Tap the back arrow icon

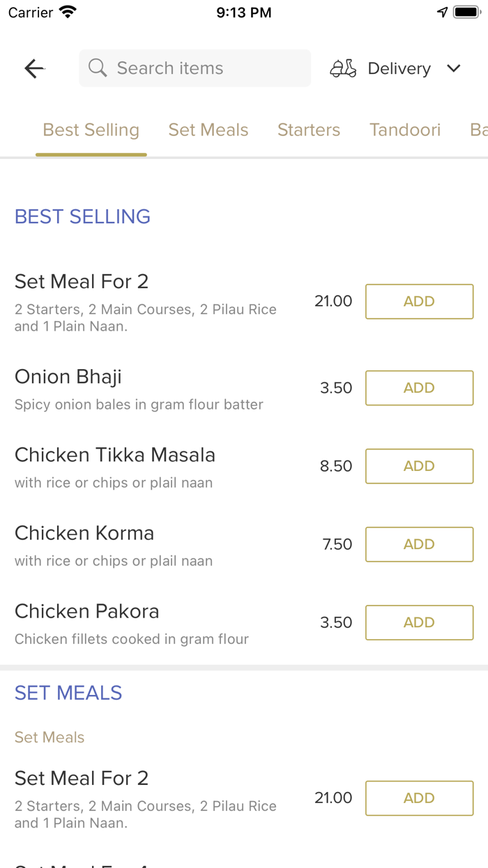tap(34, 68)
